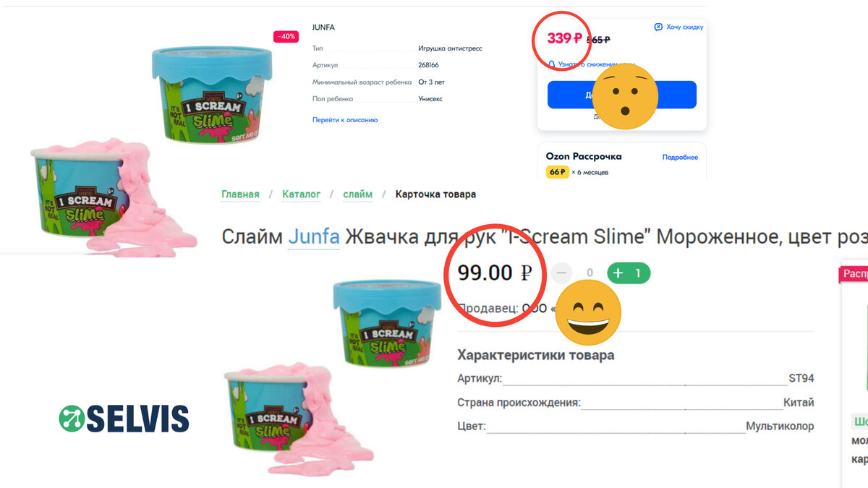The width and height of the screenshot is (868, 488).
Task: Click the bell icon for price drop alert
Action: [x=552, y=64]
